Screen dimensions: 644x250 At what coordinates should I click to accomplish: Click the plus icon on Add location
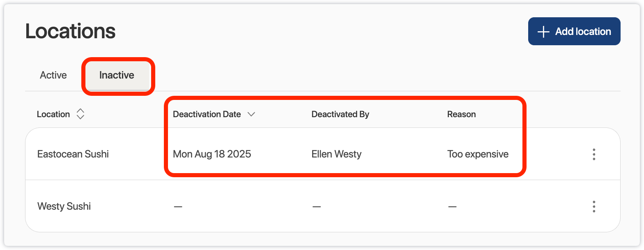point(544,31)
